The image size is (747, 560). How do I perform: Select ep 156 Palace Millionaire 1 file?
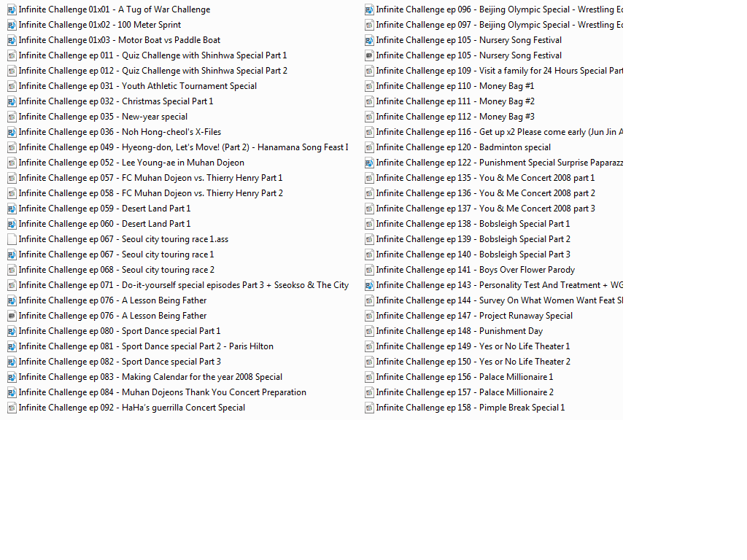tap(464, 377)
